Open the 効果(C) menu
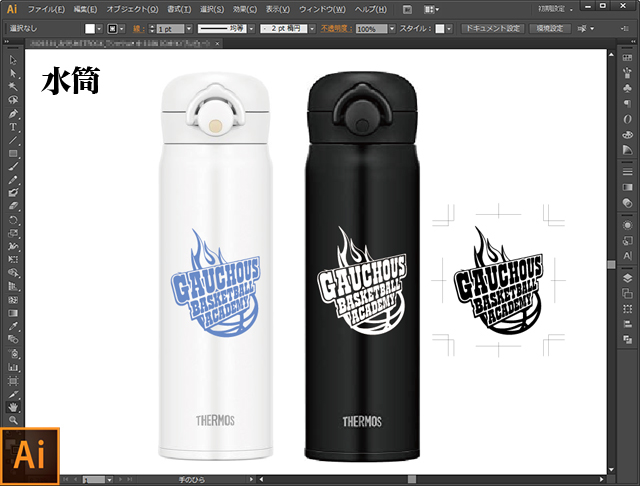Viewport: 640px width, 486px height. 245,9
